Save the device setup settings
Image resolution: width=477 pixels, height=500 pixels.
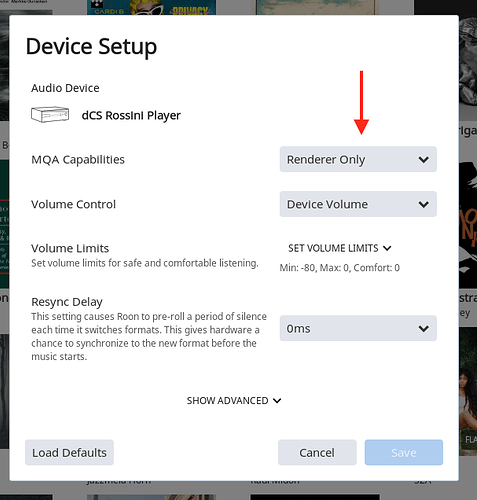[404, 453]
